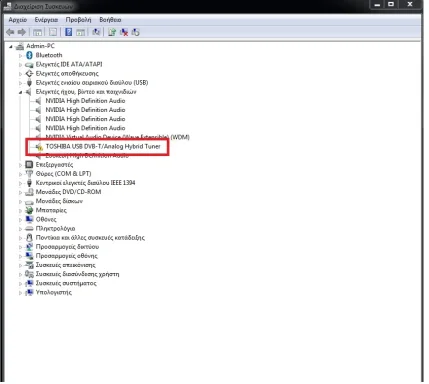The image size is (429, 384).
Task: Open the Properties toolbar icon
Action: 53,32
